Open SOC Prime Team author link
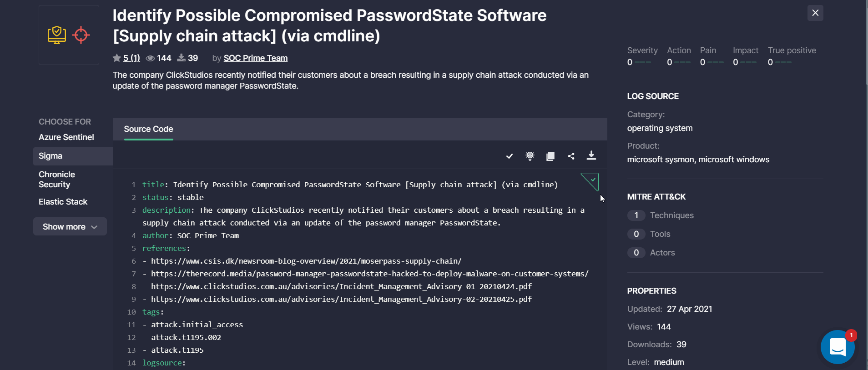 coord(256,58)
